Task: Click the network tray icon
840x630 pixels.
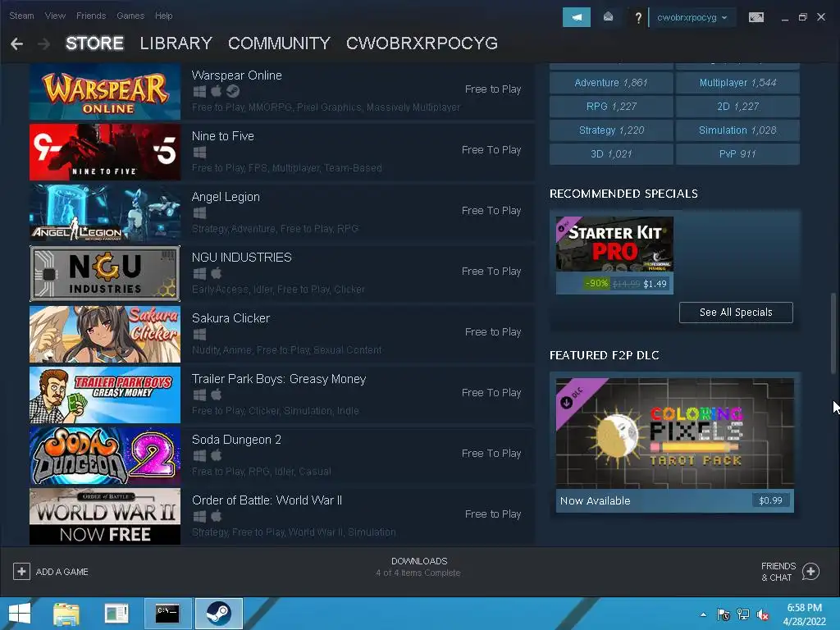Action: [743, 614]
